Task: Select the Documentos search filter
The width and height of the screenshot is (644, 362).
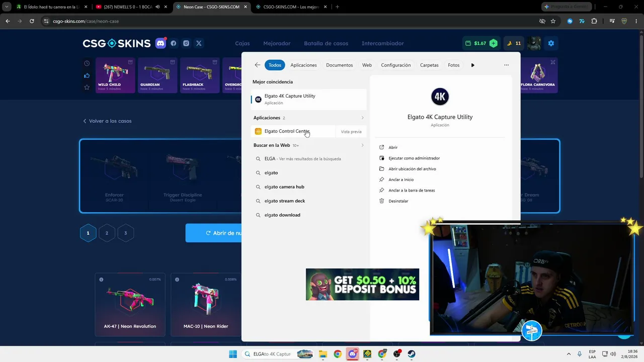Action: tap(339, 65)
